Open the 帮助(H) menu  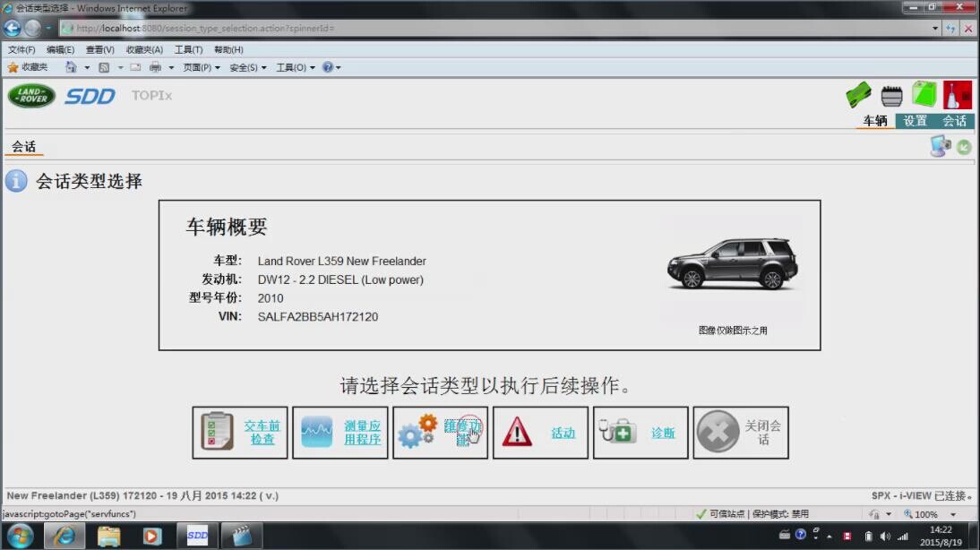click(228, 49)
